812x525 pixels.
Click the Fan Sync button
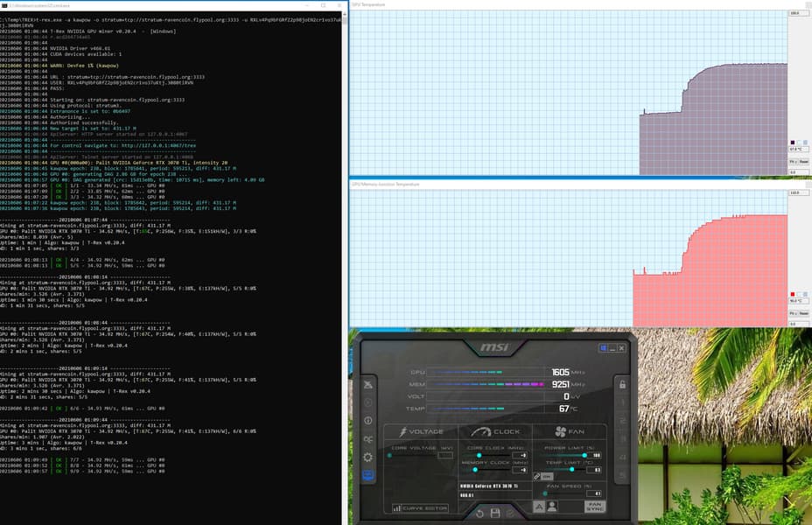pos(594,507)
